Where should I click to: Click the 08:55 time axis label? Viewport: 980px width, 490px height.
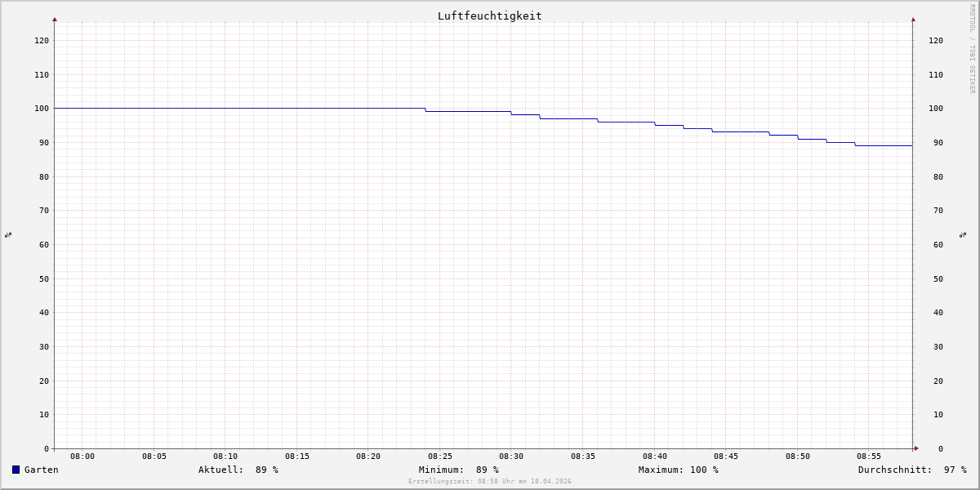click(869, 457)
